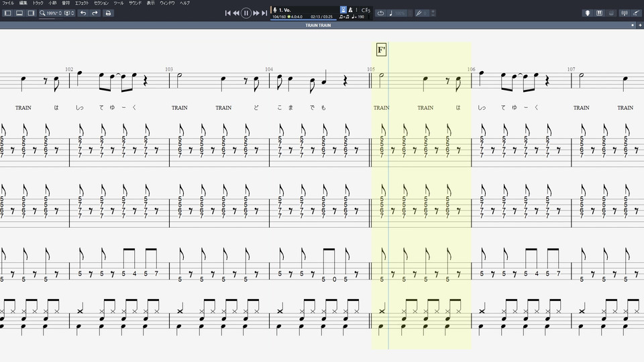Show the drums view
Screen dimensions: 644x362
611,13
